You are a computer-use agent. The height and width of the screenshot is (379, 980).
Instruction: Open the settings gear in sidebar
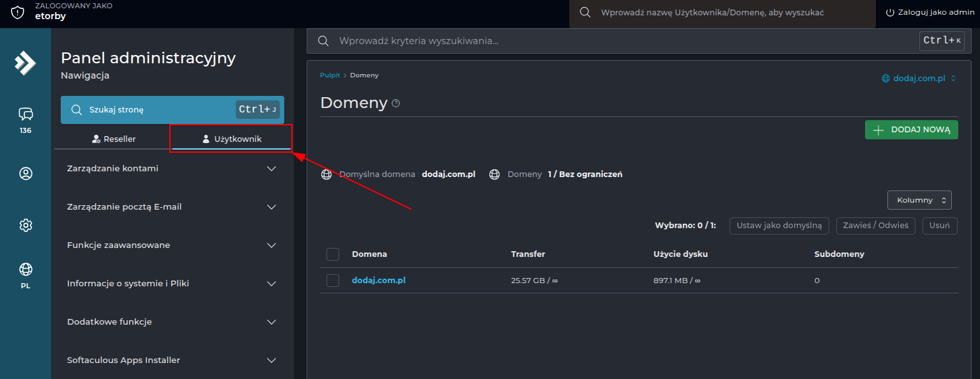(x=26, y=225)
